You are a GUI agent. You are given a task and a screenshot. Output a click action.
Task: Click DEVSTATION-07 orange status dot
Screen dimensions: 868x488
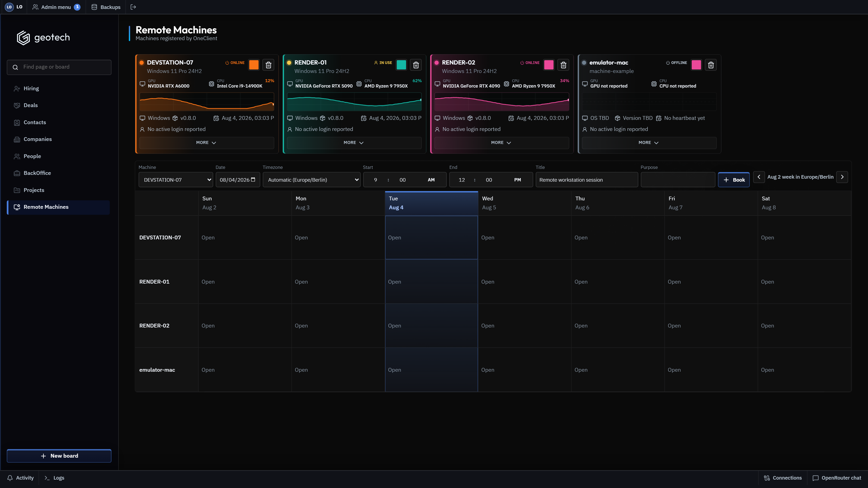[142, 63]
